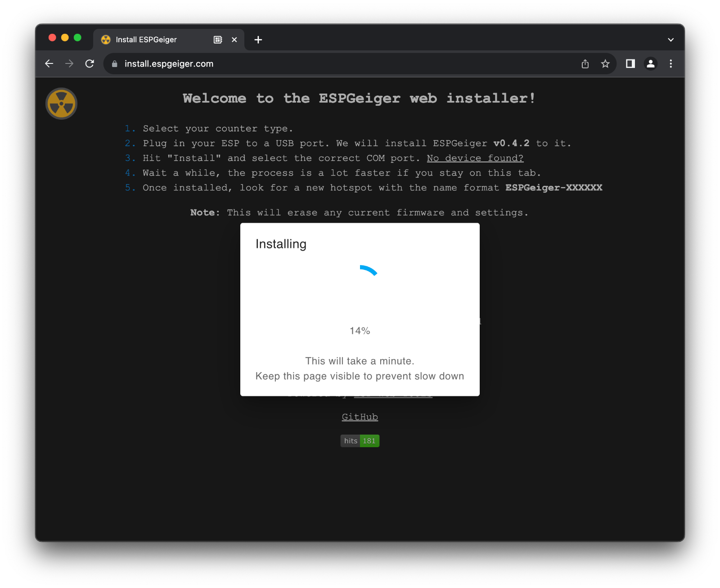The image size is (720, 588).
Task: Click the 14% progress text
Action: [x=360, y=331]
